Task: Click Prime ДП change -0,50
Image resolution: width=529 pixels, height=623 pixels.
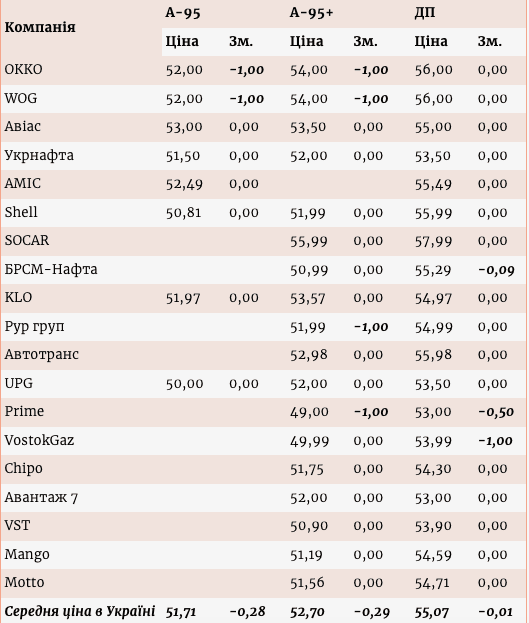Action: click(496, 412)
